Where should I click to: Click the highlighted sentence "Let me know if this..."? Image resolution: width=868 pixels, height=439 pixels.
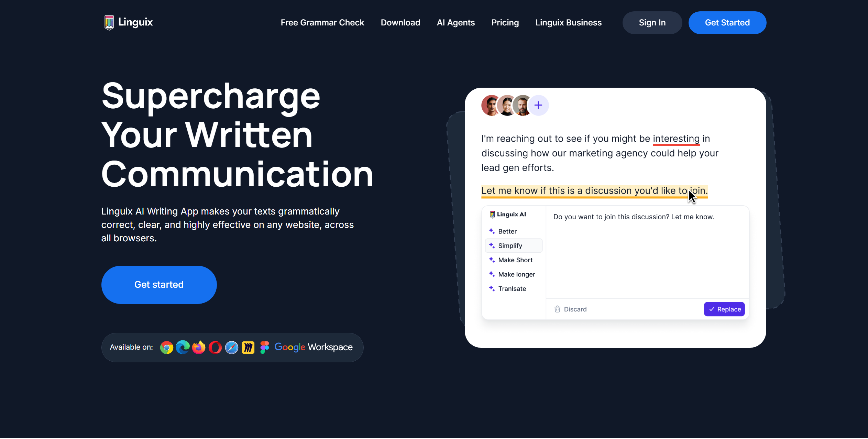pos(594,191)
